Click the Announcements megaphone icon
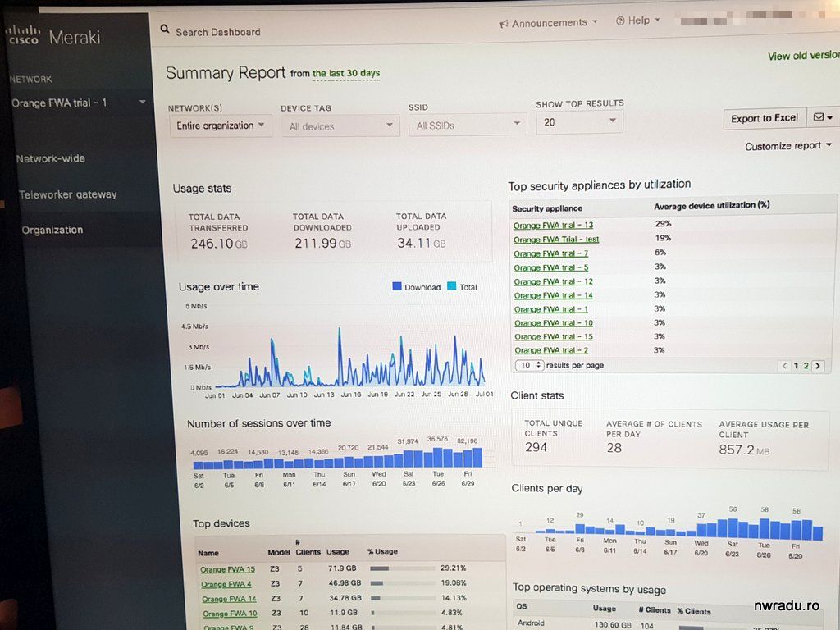The image size is (840, 630). [503, 24]
